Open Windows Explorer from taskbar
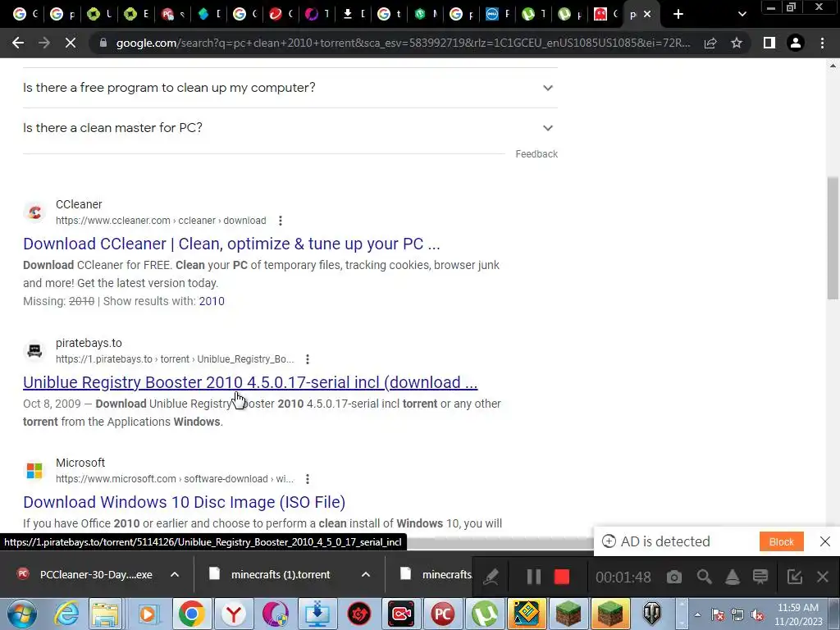 click(x=105, y=614)
